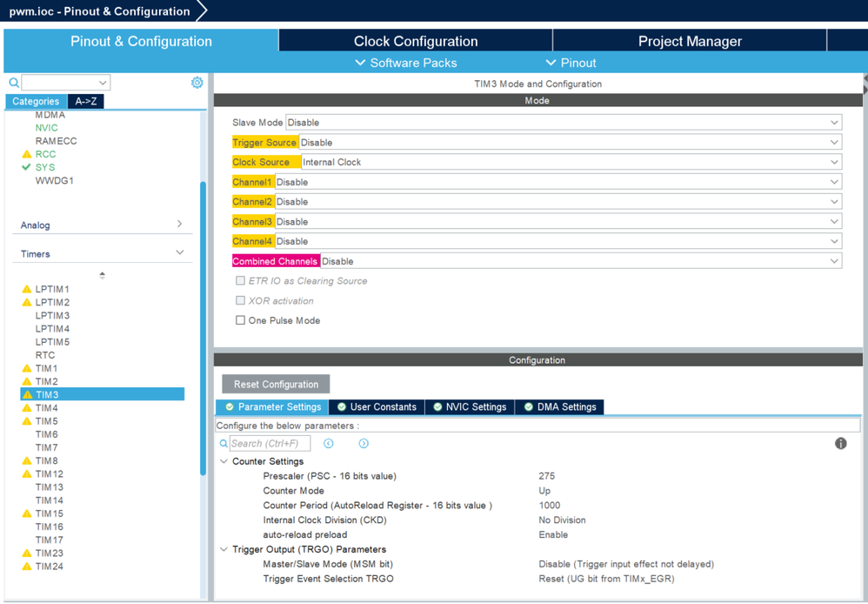Switch to Clock Configuration tab
Image resolution: width=868 pixels, height=604 pixels.
(x=416, y=41)
